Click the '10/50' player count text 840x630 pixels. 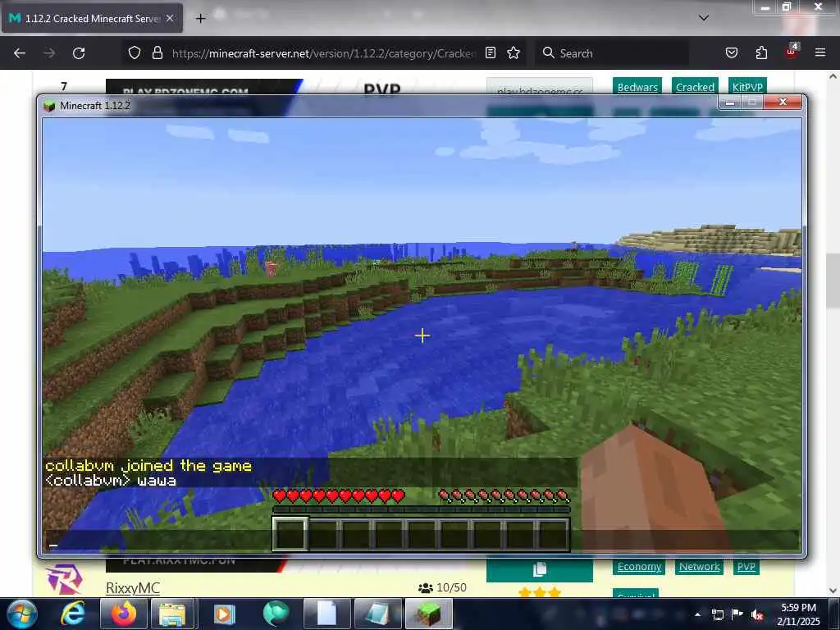[x=451, y=587]
